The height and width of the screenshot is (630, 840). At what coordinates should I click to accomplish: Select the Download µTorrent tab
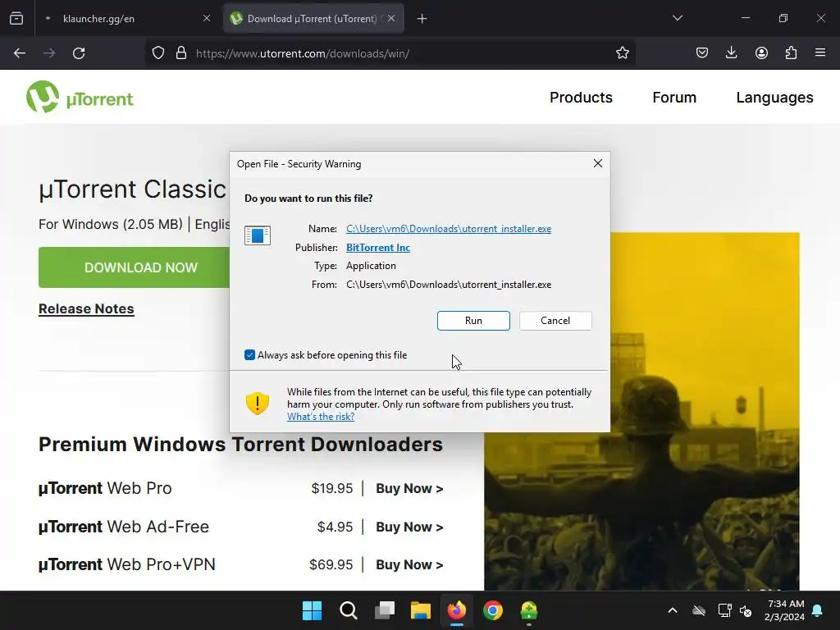coord(313,19)
